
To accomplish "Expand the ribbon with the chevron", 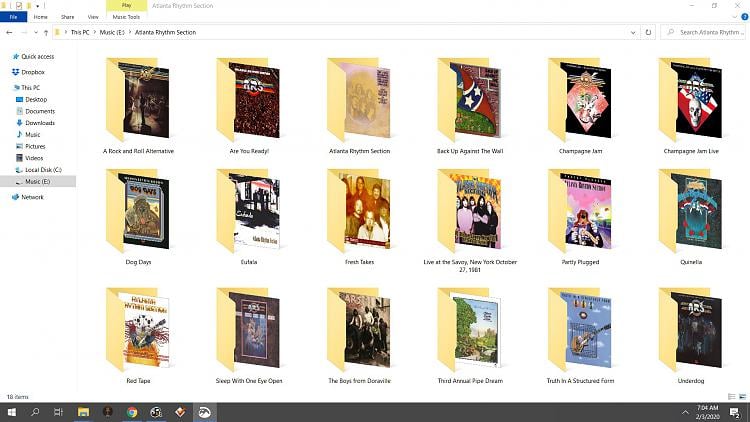I will (x=735, y=17).
